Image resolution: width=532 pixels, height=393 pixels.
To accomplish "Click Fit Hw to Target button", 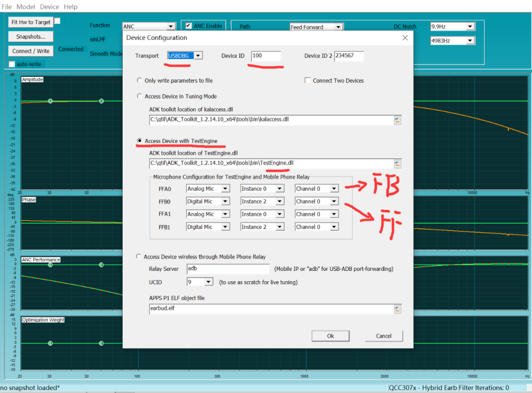I will (x=31, y=22).
